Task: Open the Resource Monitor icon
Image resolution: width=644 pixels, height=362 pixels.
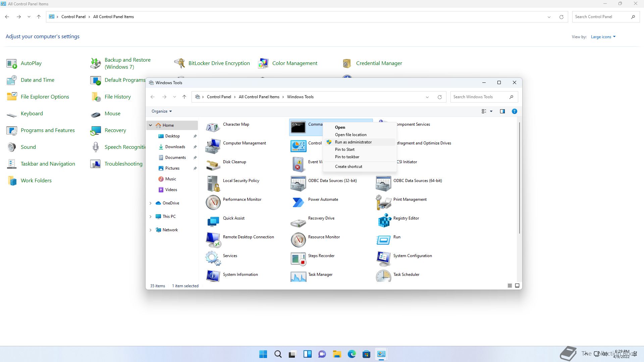Action: [298, 240]
